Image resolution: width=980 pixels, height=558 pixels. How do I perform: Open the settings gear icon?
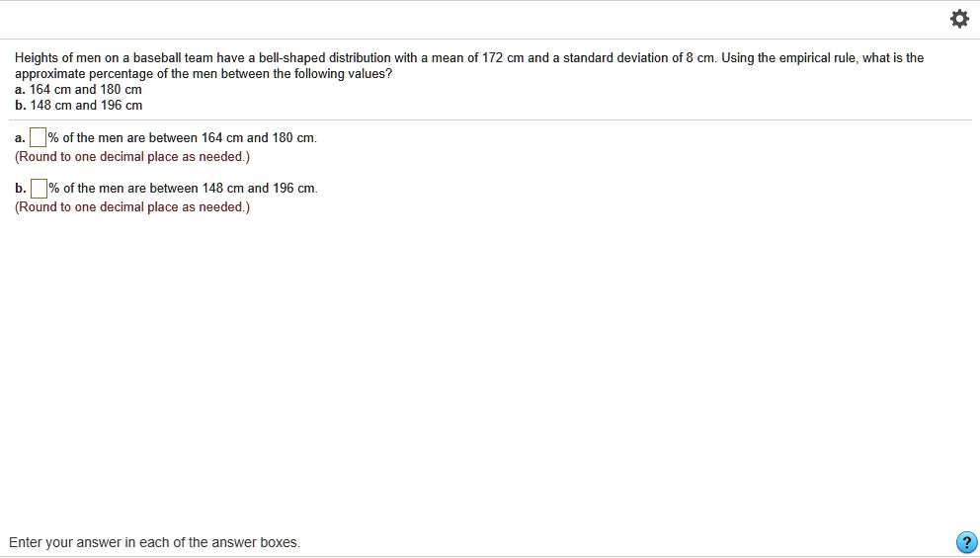coord(958,20)
